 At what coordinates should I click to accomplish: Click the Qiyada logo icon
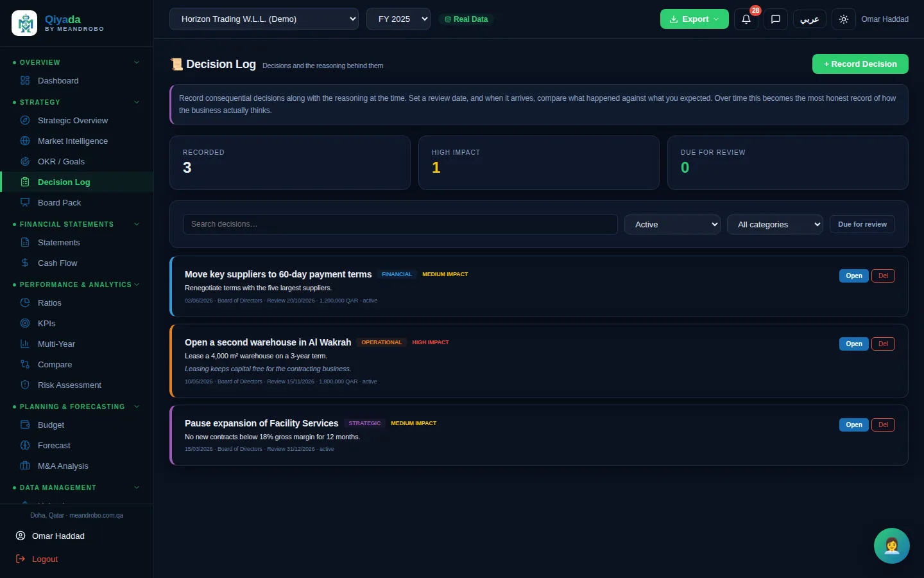(x=24, y=23)
